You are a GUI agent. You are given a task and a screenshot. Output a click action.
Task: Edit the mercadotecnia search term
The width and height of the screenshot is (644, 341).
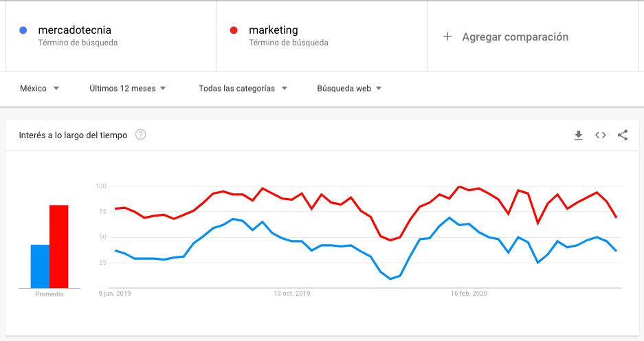(x=75, y=30)
